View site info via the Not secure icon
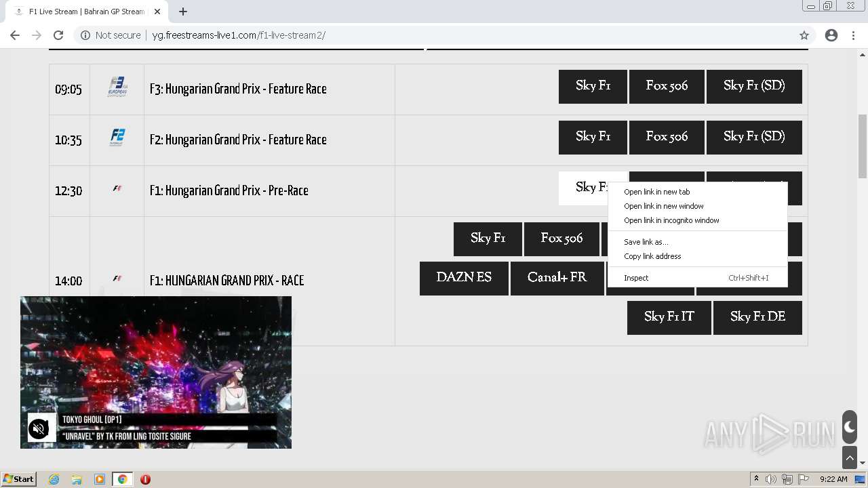 click(x=85, y=35)
